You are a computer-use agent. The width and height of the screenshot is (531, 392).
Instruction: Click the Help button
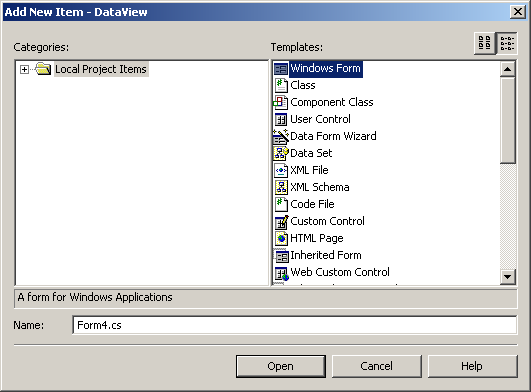pos(472,366)
